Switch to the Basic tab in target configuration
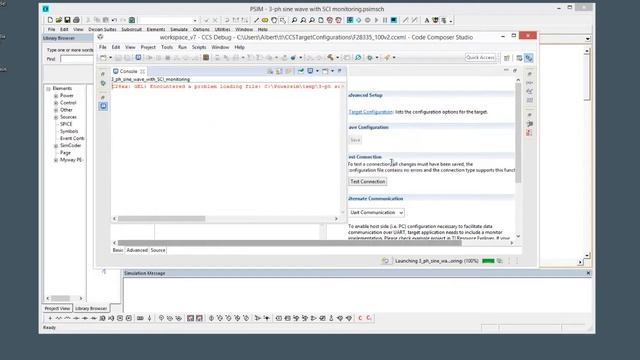The width and height of the screenshot is (640, 360). 118,250
